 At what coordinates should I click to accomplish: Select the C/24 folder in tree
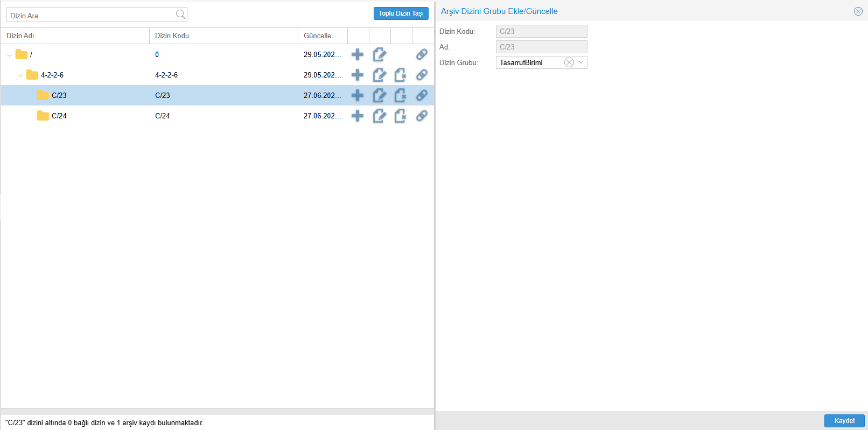tap(59, 116)
